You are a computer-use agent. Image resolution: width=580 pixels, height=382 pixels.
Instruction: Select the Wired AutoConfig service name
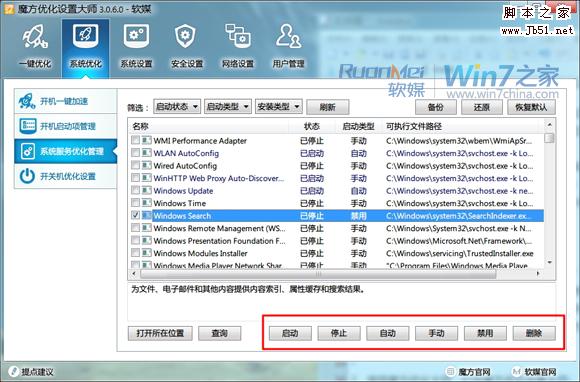point(185,166)
